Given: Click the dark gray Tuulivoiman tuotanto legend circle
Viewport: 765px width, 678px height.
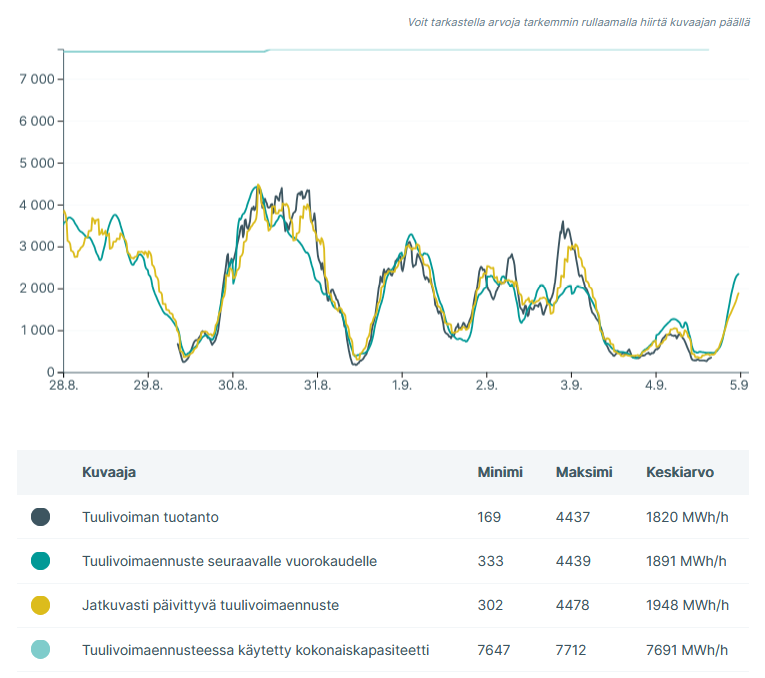Looking at the screenshot, I should [x=41, y=517].
